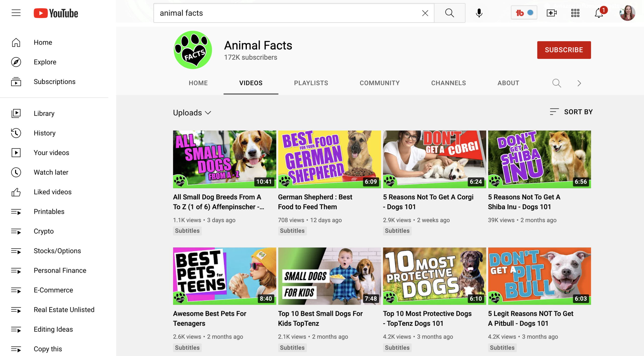The height and width of the screenshot is (356, 644).
Task: Switch to the CHANNELS tab
Action: point(449,83)
